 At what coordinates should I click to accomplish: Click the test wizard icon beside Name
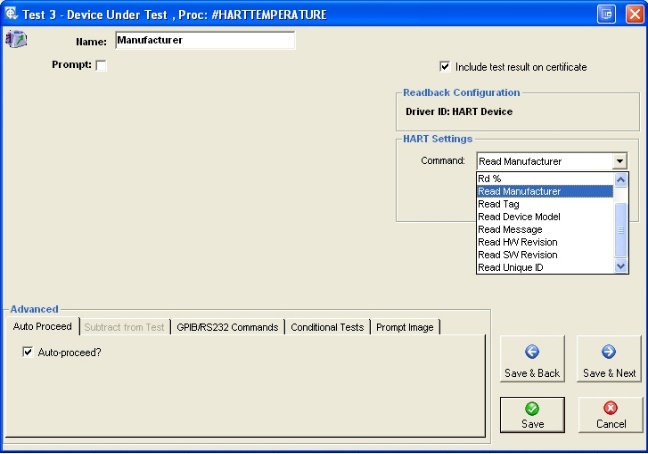point(15,40)
